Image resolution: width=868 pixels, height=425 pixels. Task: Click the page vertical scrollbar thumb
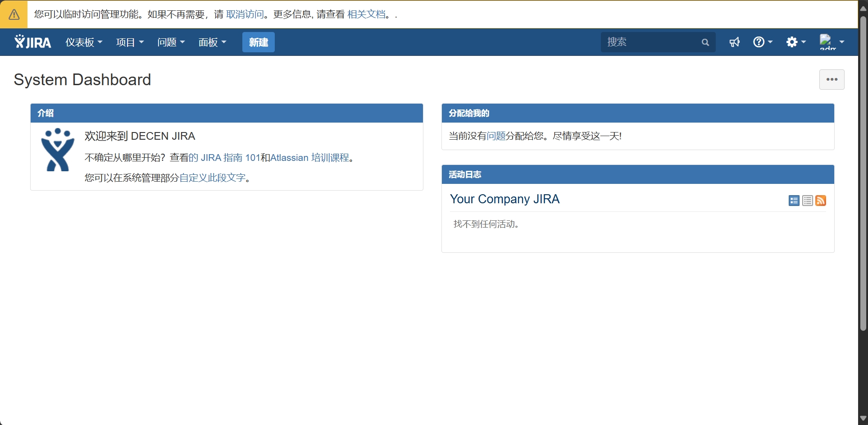tap(863, 174)
